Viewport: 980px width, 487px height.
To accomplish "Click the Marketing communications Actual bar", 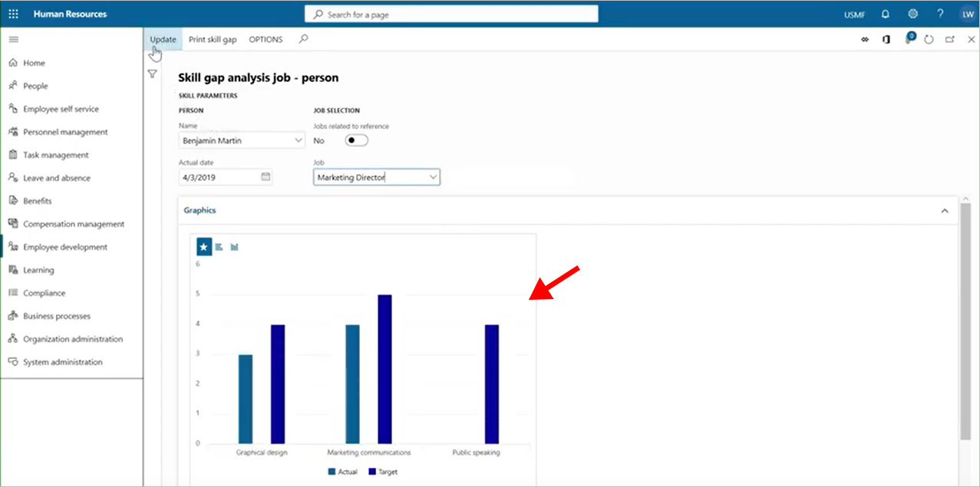I will (x=352, y=384).
